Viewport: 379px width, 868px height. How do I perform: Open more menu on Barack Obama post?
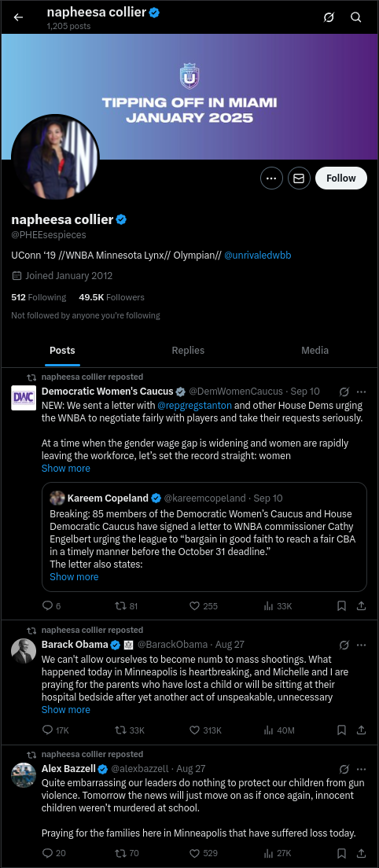(x=361, y=645)
